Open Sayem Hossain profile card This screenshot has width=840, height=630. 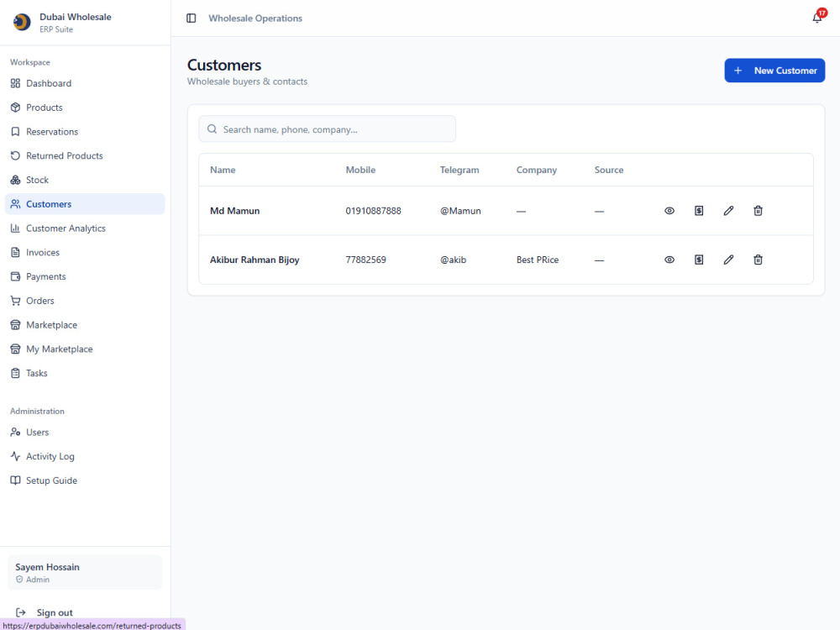coord(85,573)
